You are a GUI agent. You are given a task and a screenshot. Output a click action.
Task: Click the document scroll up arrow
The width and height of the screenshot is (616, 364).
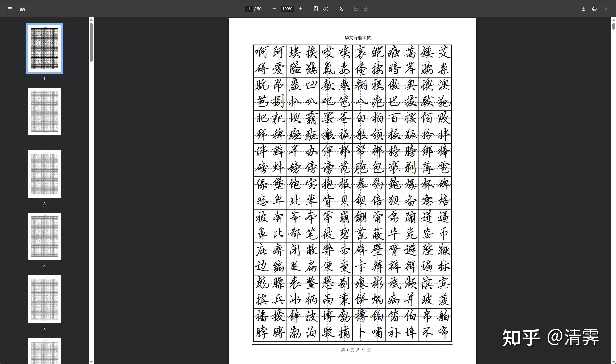click(614, 20)
